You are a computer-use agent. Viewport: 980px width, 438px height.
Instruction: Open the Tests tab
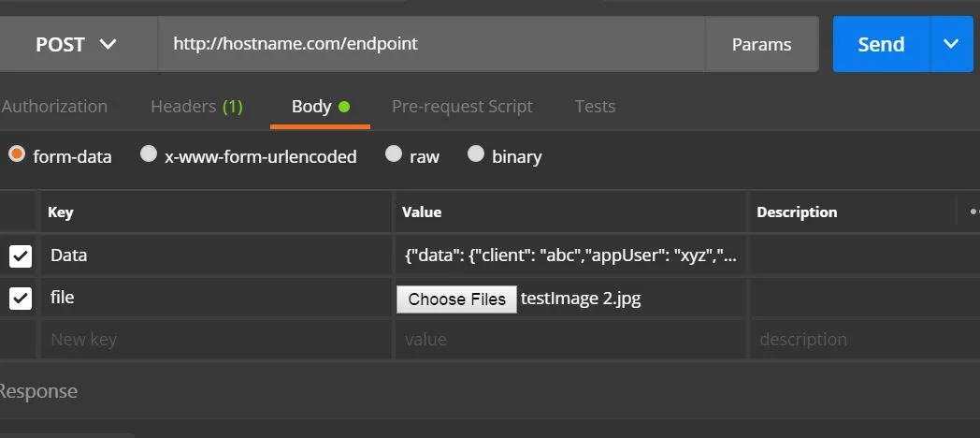595,107
